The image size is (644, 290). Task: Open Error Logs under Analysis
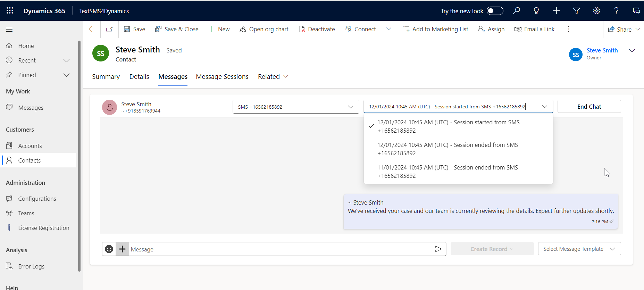click(x=38, y=266)
